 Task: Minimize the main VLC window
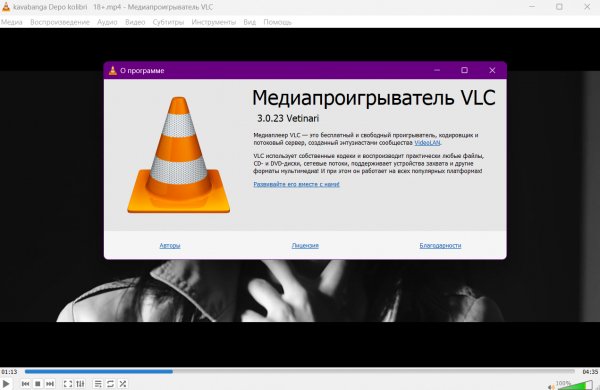pyautogui.click(x=532, y=7)
